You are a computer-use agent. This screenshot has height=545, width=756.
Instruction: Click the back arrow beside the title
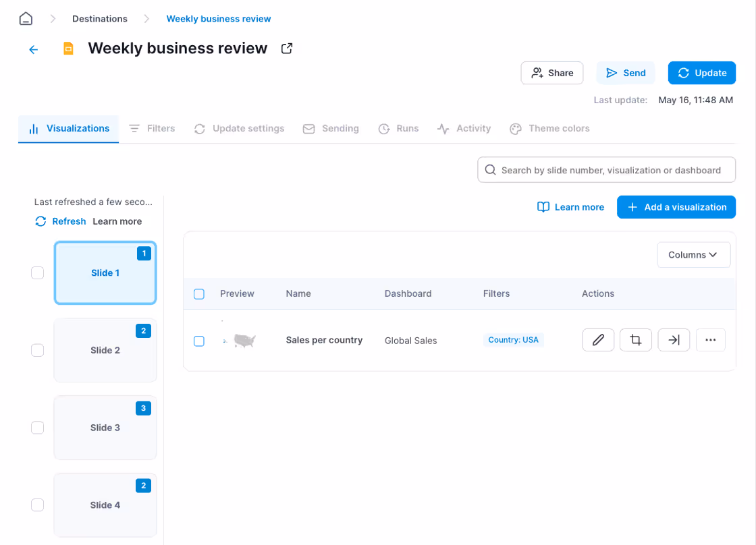click(x=33, y=50)
